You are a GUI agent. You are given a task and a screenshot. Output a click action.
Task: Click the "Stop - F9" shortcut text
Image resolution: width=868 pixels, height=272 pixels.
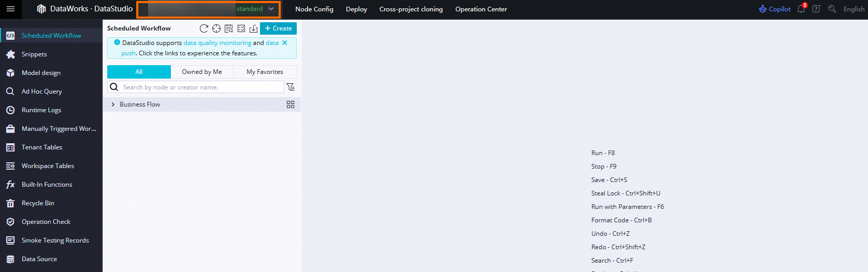[x=604, y=167]
